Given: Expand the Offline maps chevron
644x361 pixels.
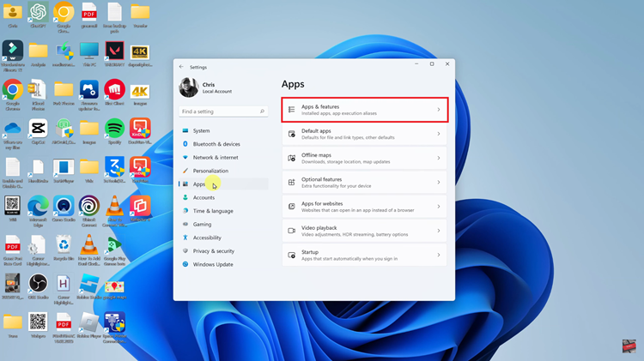Looking at the screenshot, I should pyautogui.click(x=438, y=158).
